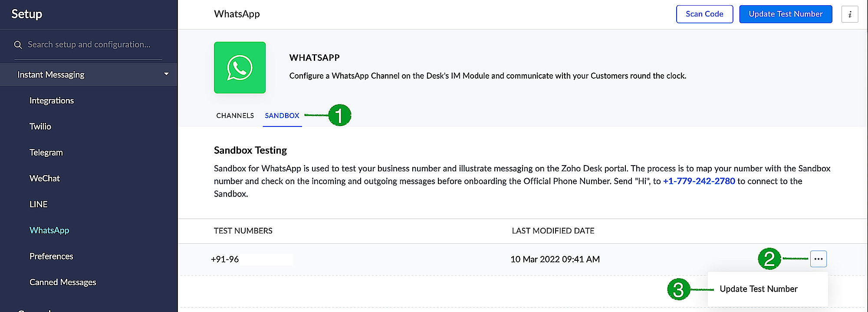
Task: Select WhatsApp in the sidebar
Action: coord(49,230)
